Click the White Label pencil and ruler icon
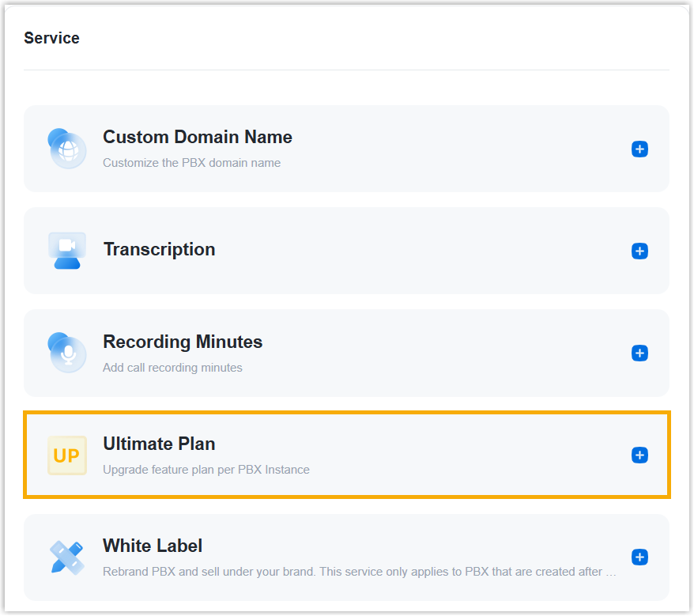This screenshot has height=616, width=694. pyautogui.click(x=67, y=557)
